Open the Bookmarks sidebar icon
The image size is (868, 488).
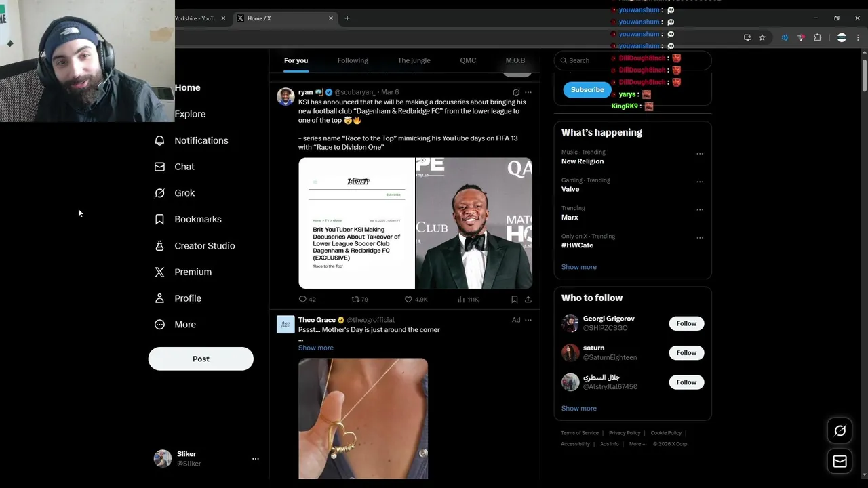159,220
